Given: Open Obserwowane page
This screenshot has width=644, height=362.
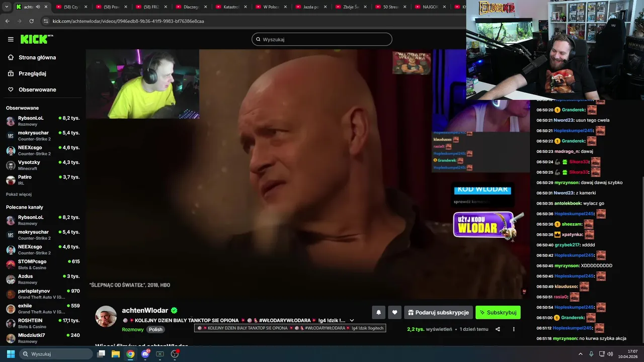Looking at the screenshot, I should point(32,89).
